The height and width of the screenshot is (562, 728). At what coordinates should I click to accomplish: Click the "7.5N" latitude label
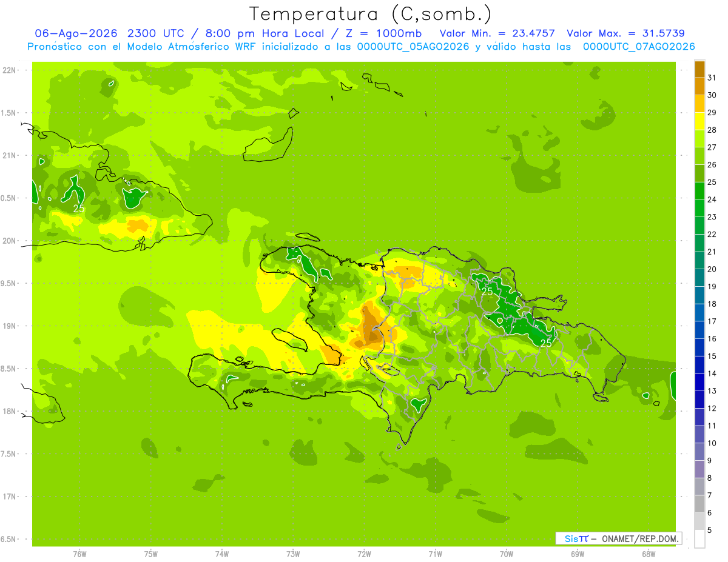click(x=8, y=453)
